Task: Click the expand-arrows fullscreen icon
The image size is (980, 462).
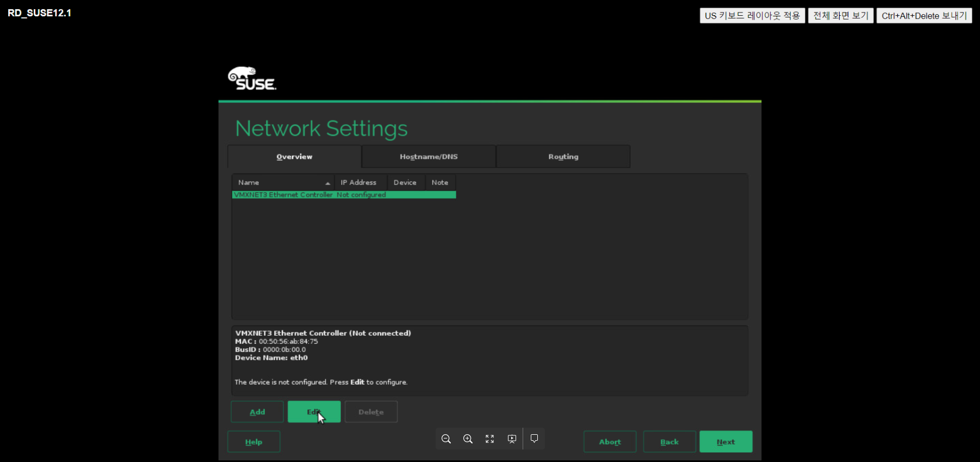Action: 489,439
